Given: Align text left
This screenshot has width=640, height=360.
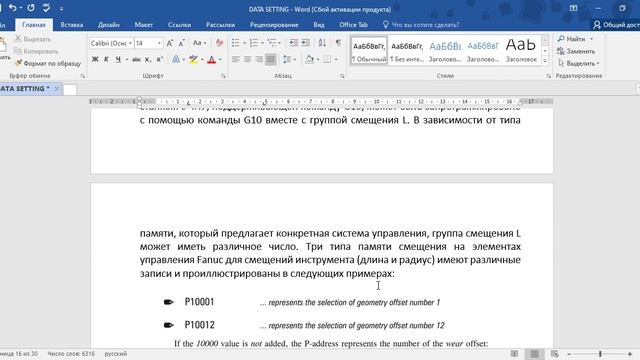Looking at the screenshot, I should pos(236,60).
